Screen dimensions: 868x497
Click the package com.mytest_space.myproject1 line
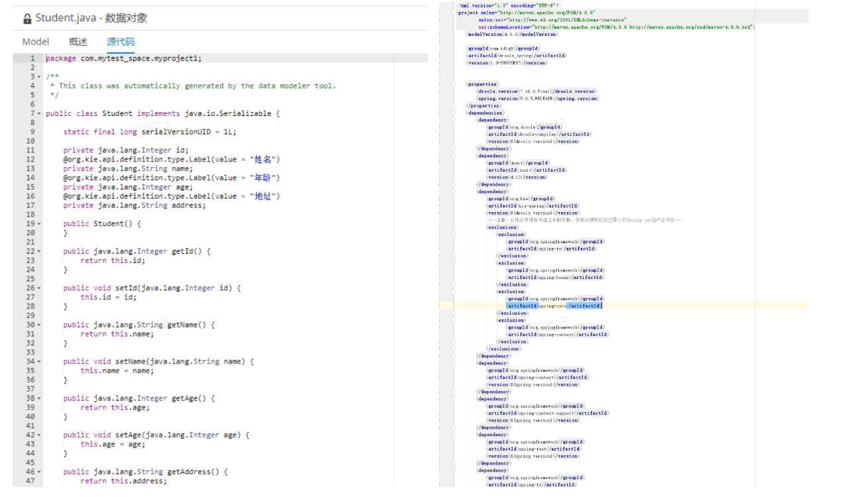(123, 58)
